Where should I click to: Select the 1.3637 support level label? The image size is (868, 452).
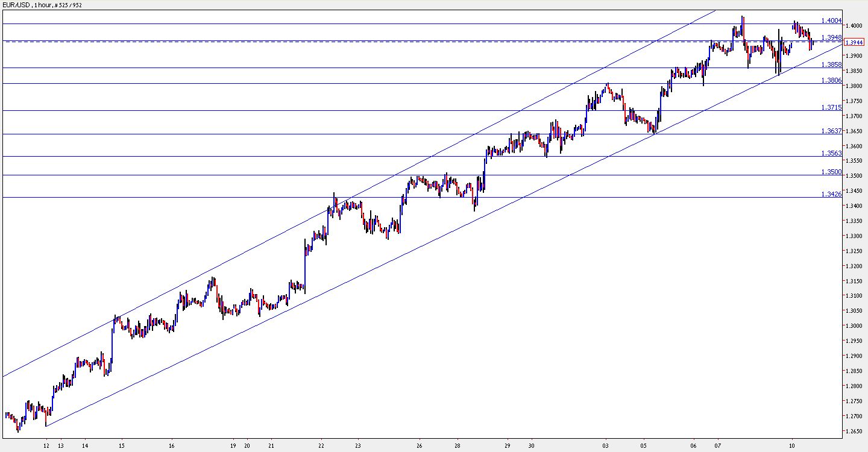coord(831,131)
